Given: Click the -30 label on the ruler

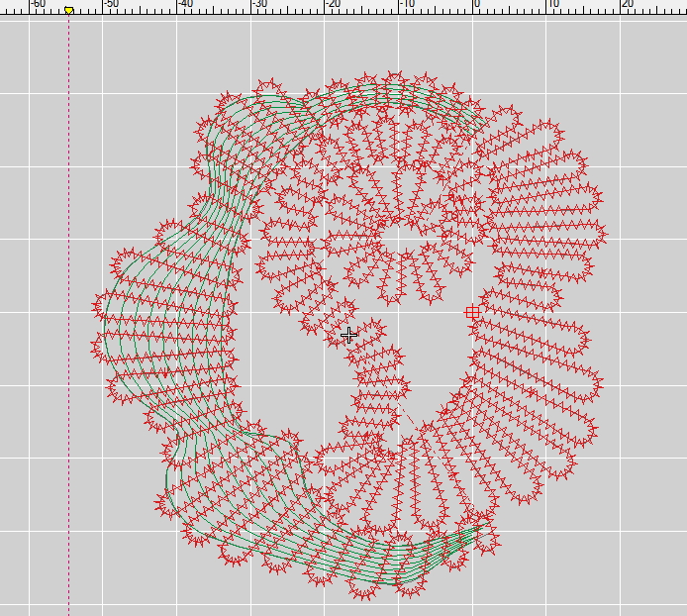Looking at the screenshot, I should tap(259, 4).
